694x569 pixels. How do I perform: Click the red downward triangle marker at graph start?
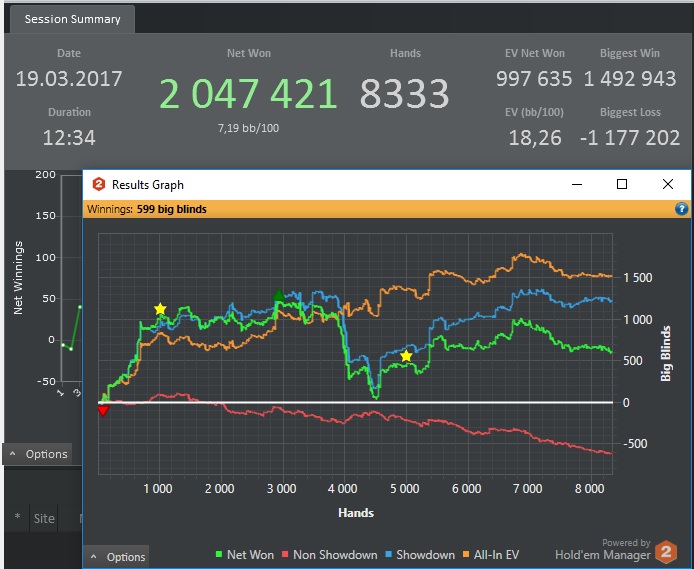point(103,411)
